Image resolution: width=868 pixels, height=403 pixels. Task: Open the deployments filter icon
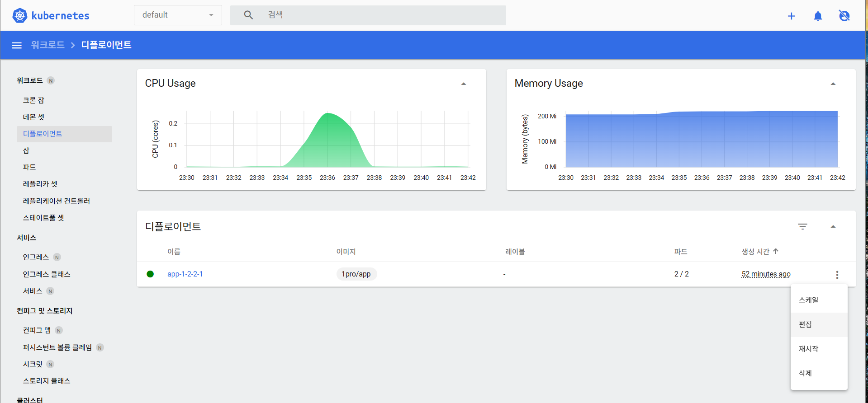click(802, 226)
